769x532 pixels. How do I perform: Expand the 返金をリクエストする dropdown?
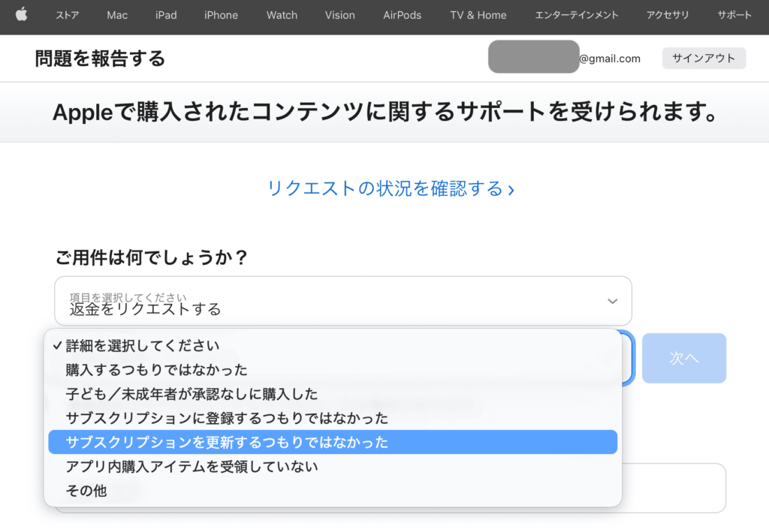[x=342, y=301]
